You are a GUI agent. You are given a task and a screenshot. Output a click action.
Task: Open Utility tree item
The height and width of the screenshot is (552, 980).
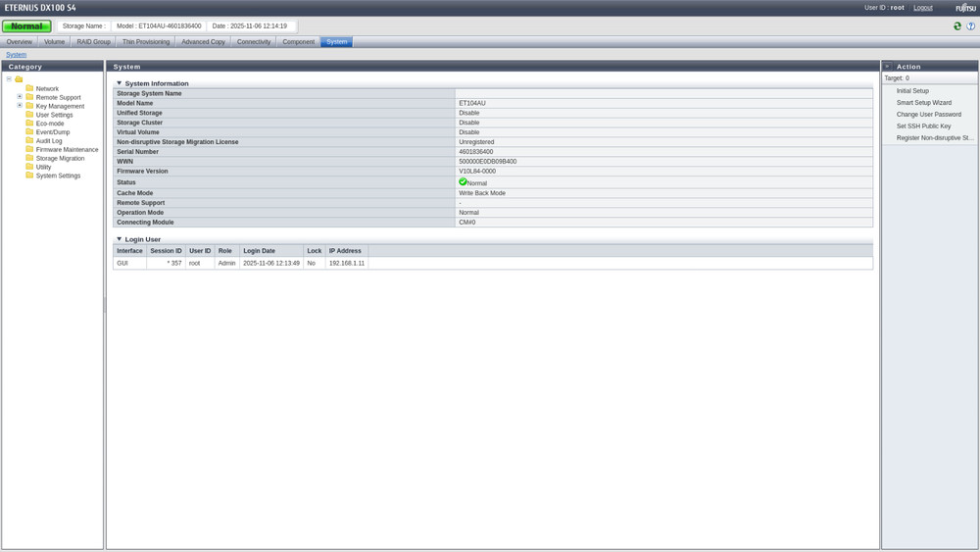[43, 168]
